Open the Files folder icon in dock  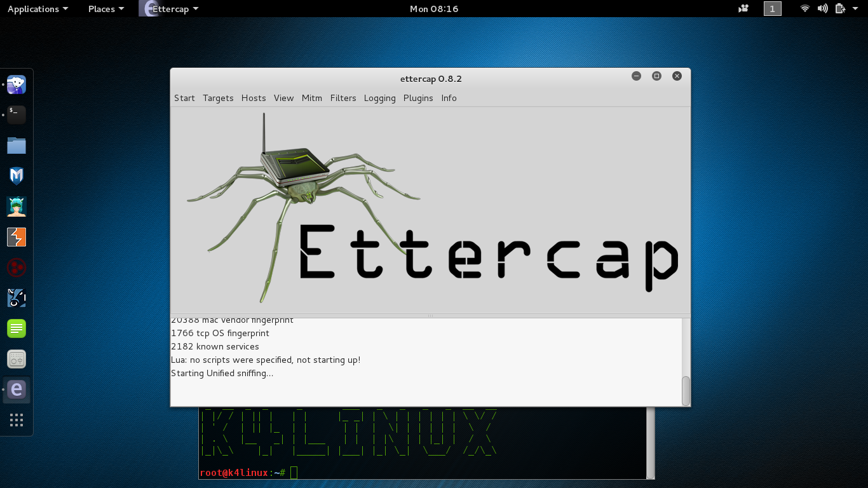(17, 146)
